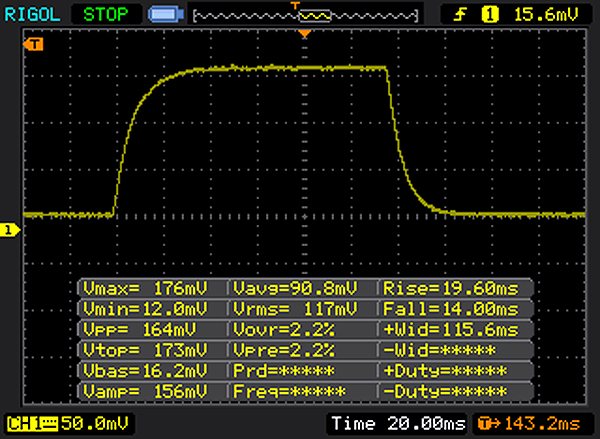Click the +Wid=115.6ms measurement

tap(451, 329)
